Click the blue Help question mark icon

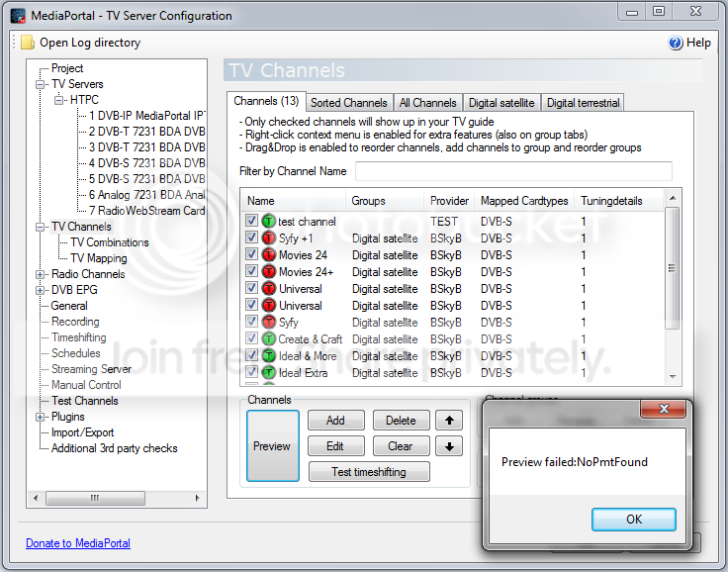(676, 43)
